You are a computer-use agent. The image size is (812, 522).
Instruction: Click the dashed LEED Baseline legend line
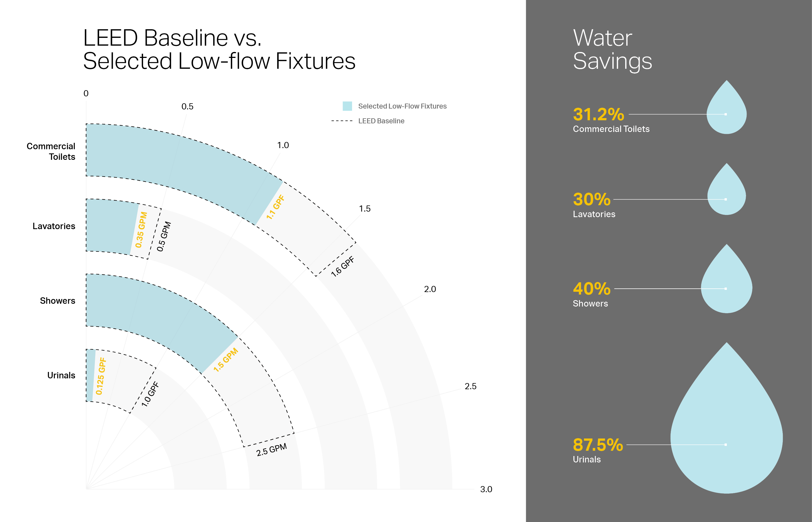(x=342, y=121)
